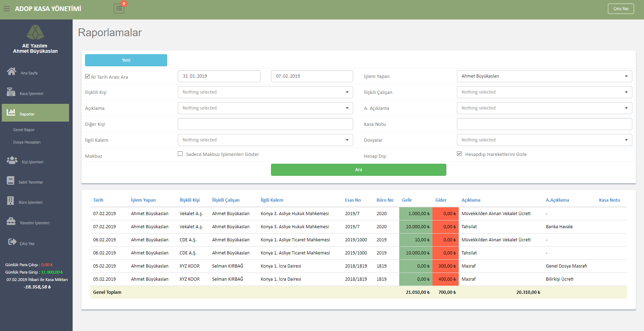Open Yönetim İşlemleri menu item
The width and height of the screenshot is (644, 331).
(35, 223)
